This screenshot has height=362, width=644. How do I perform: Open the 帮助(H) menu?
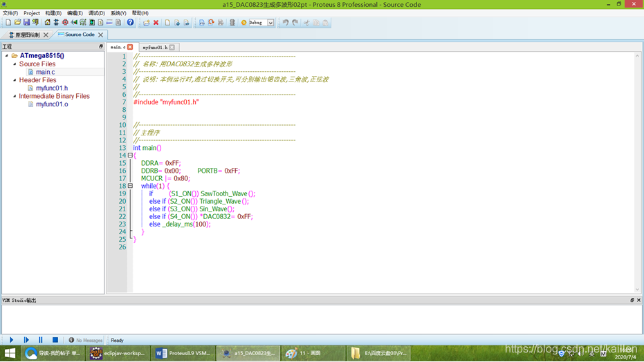[x=140, y=13]
